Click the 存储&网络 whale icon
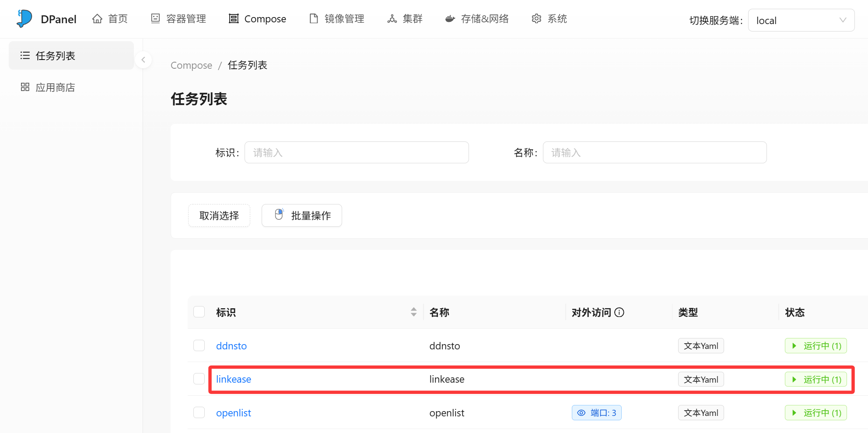Screen dimensions: 868x433 click(x=450, y=19)
